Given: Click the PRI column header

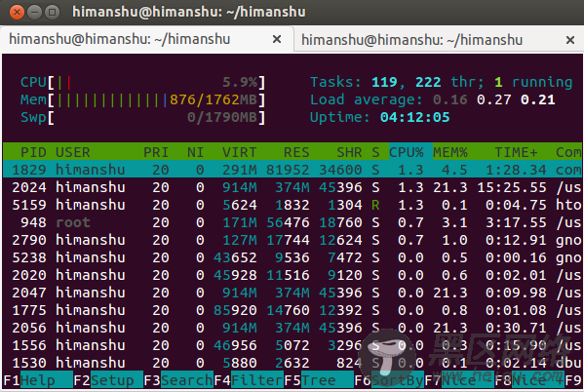Looking at the screenshot, I should [156, 152].
